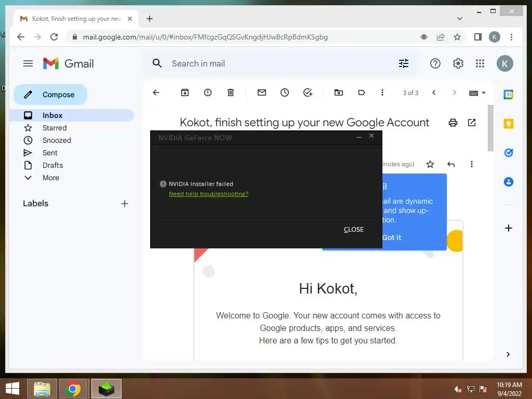This screenshot has height=399, width=532.
Task: Open message more options menu
Action: (472, 164)
